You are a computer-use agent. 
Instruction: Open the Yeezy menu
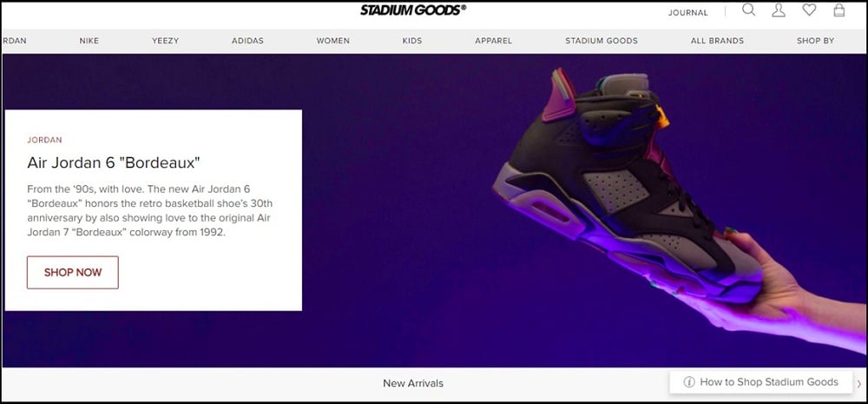pyautogui.click(x=165, y=41)
